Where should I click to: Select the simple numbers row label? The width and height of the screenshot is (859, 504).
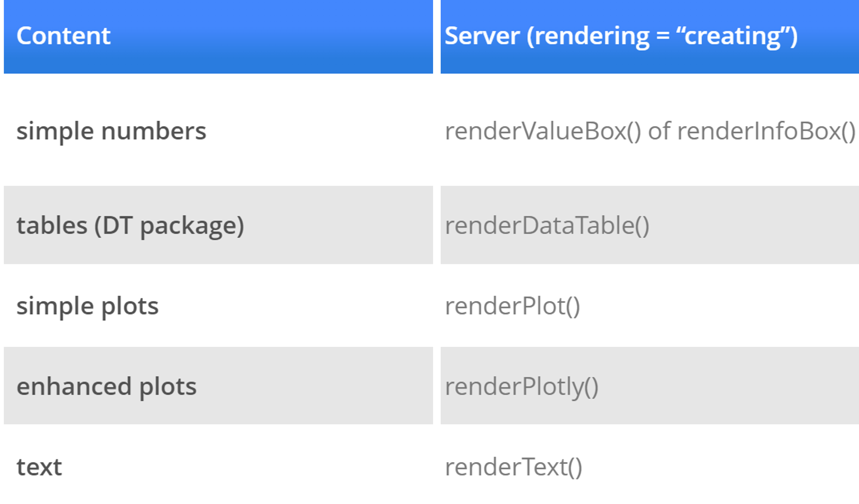coord(111,131)
